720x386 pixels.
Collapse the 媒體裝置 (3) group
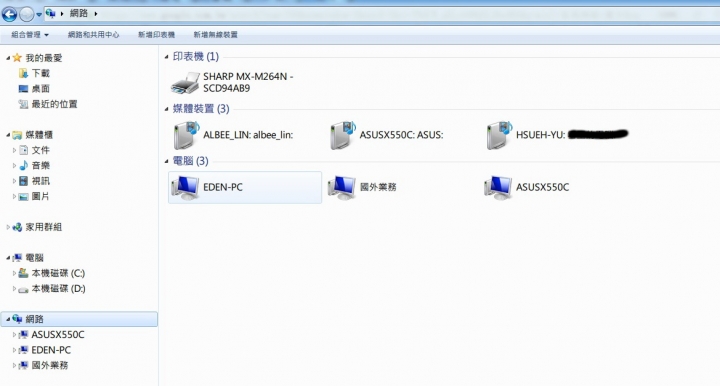167,109
